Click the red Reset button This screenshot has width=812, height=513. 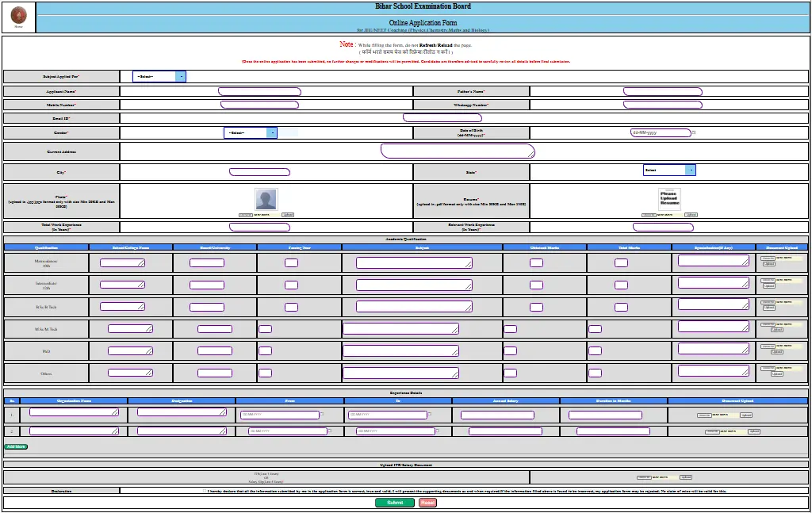[427, 503]
